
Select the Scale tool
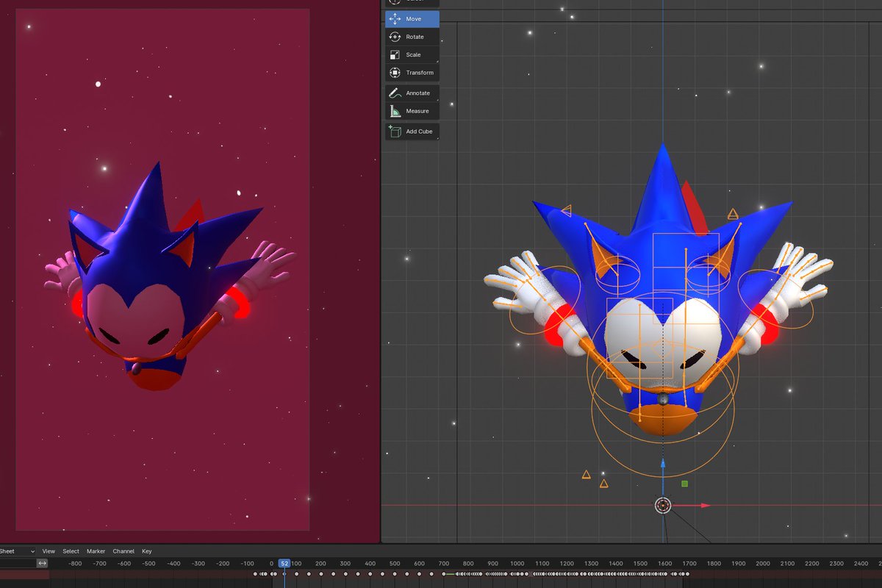[412, 54]
